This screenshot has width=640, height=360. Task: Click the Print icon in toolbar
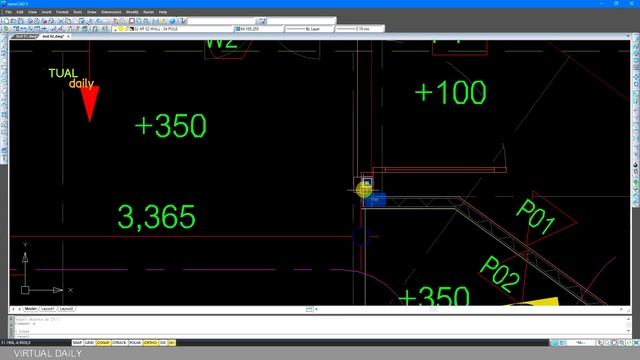29,21
